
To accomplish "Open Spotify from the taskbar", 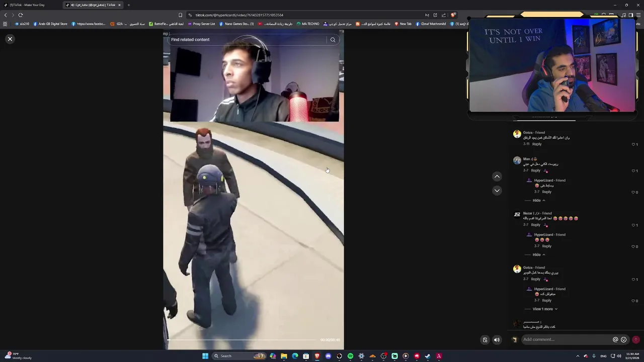I will click(x=350, y=356).
